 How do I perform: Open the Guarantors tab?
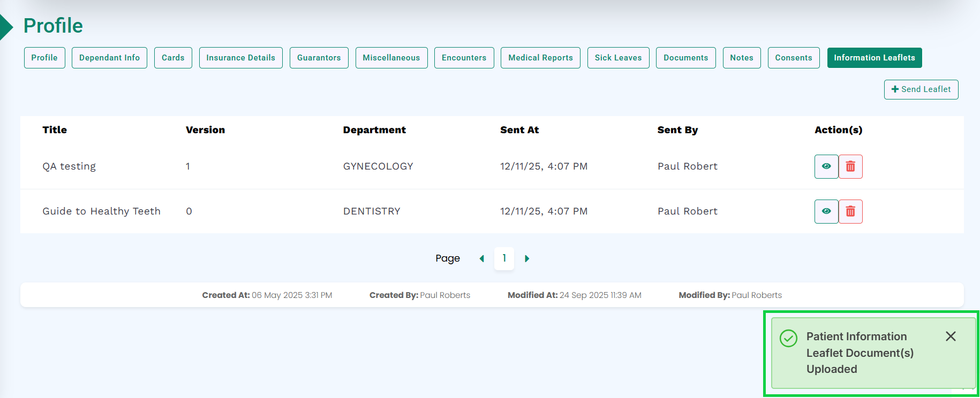point(319,58)
